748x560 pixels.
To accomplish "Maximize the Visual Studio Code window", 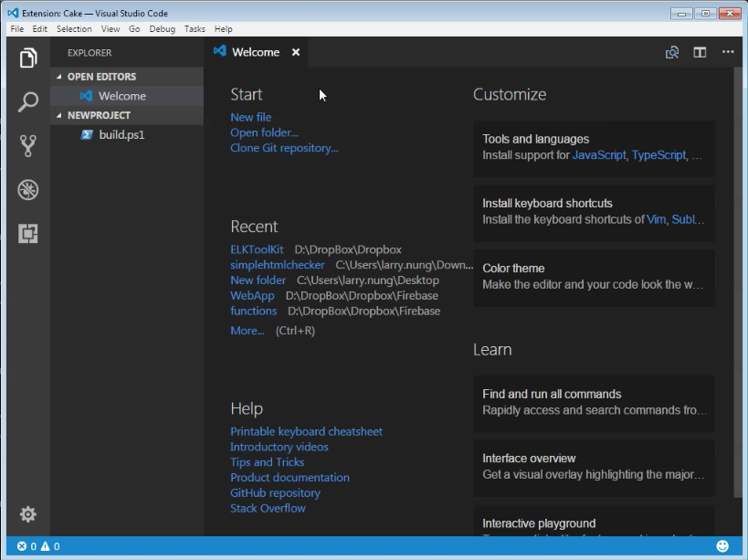I will [705, 14].
